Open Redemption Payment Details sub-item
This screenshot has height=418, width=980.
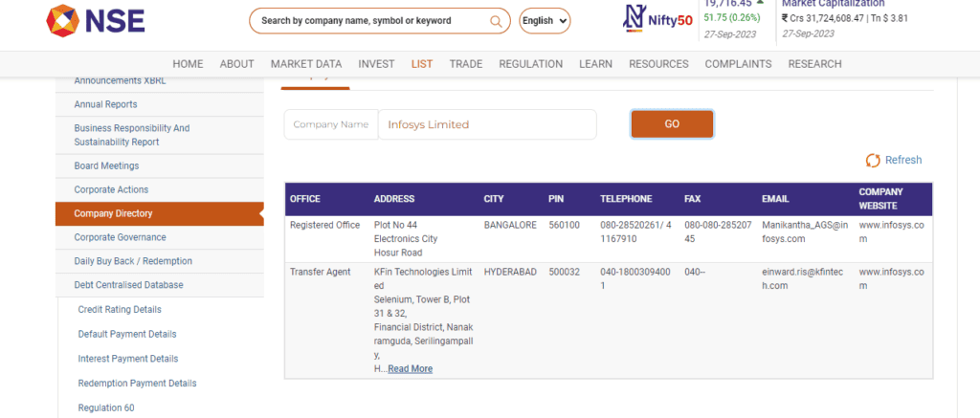pyautogui.click(x=137, y=383)
